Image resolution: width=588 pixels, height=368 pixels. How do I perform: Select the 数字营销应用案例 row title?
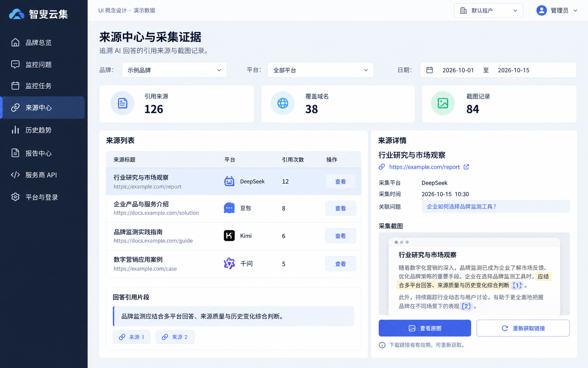pos(138,259)
